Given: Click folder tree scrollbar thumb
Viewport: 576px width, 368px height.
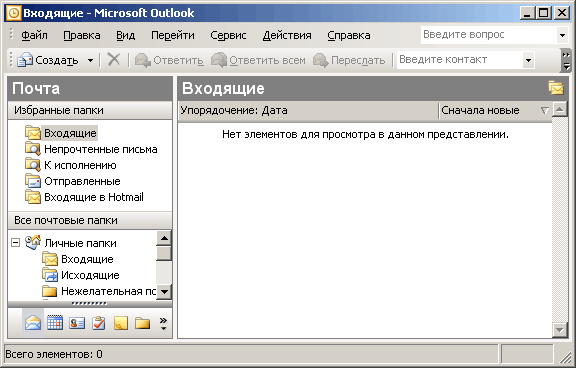Looking at the screenshot, I should point(164,253).
